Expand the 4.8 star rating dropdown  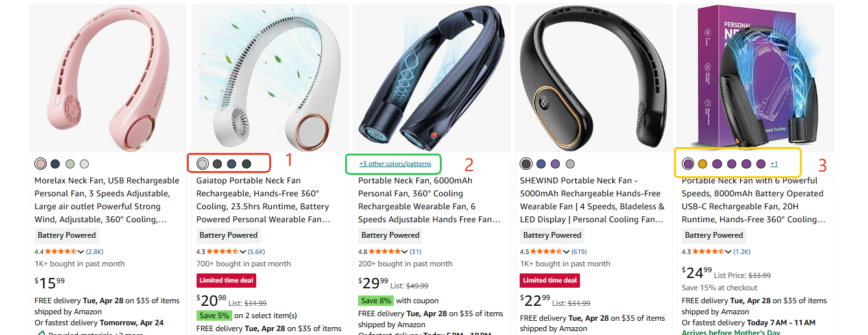point(405,251)
